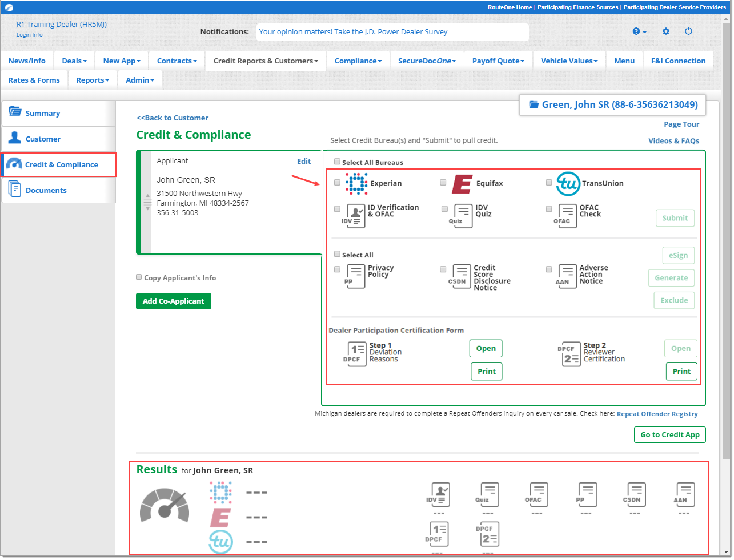
Task: Expand the New App dropdown menu
Action: coord(122,61)
